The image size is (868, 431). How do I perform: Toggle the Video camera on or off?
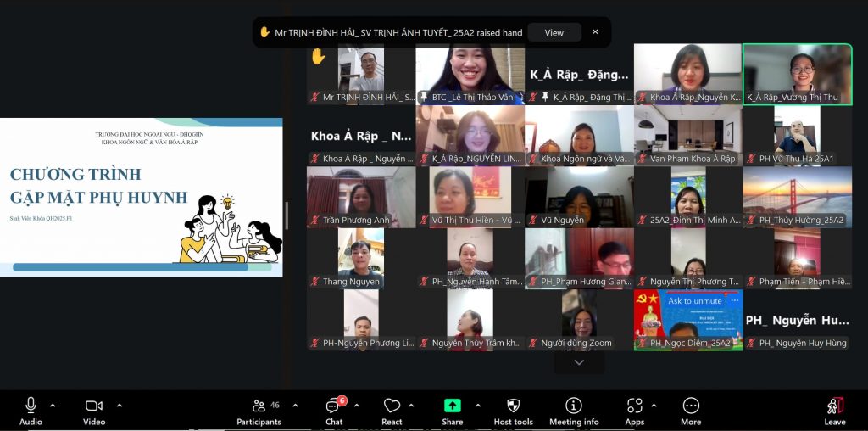94,406
